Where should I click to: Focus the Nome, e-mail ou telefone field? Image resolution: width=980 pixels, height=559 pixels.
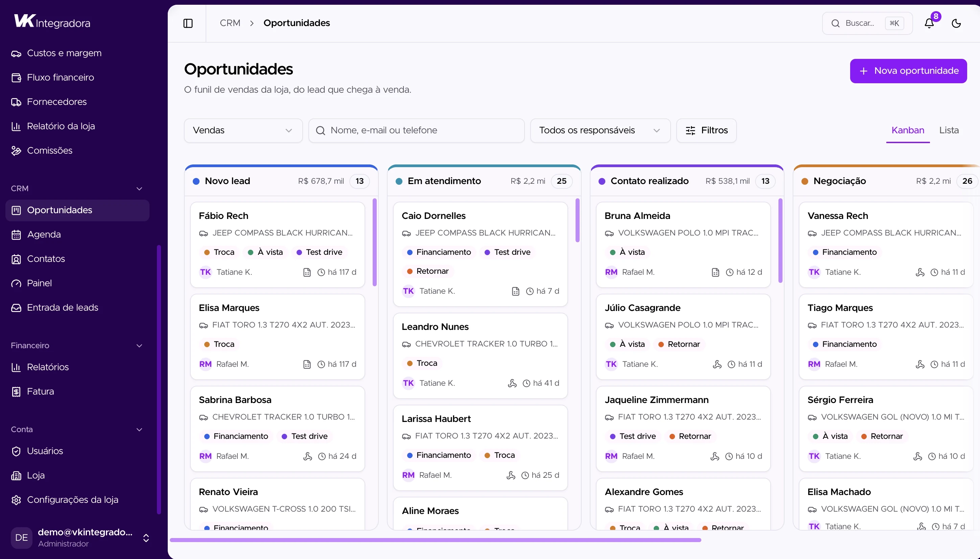click(x=417, y=131)
